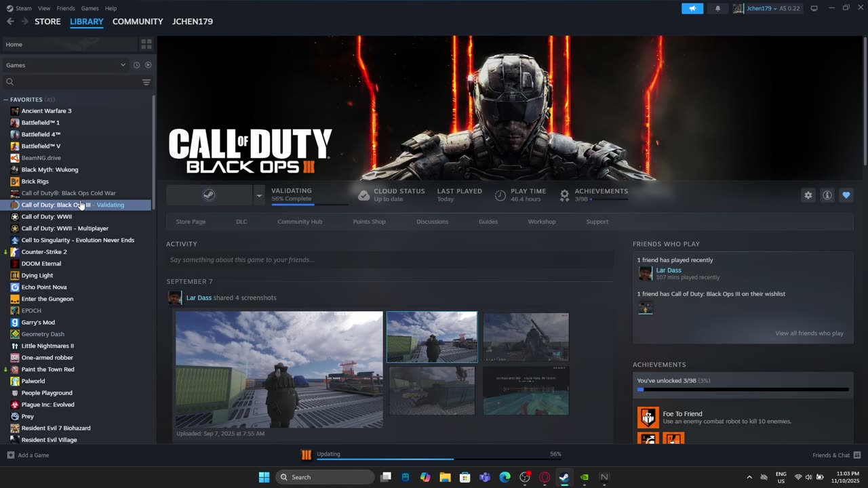
Task: Click the Steam button left of Validating
Action: (210, 196)
